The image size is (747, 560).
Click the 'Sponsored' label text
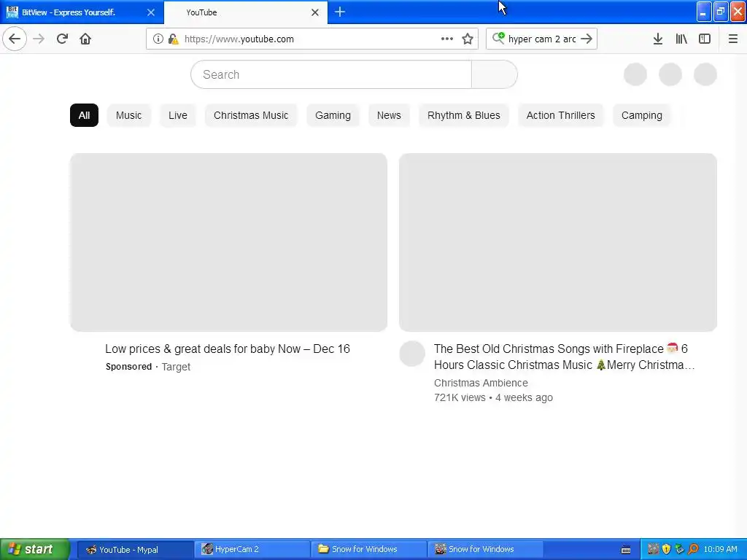coord(128,367)
